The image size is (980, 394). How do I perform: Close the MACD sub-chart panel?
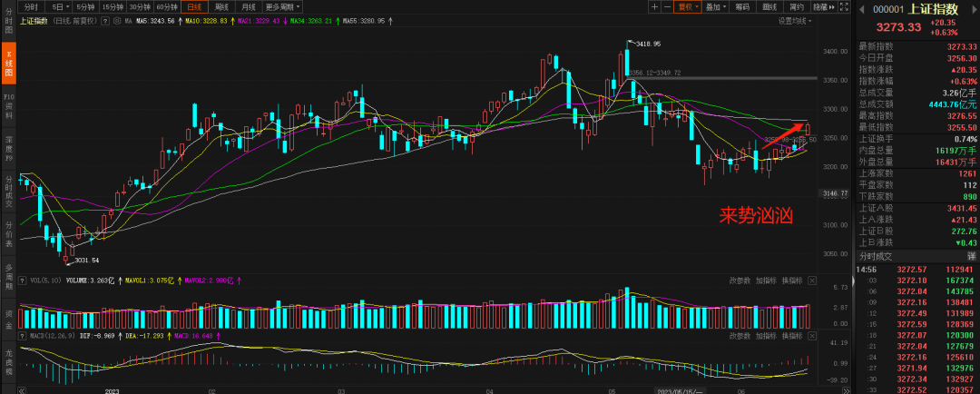[x=812, y=336]
